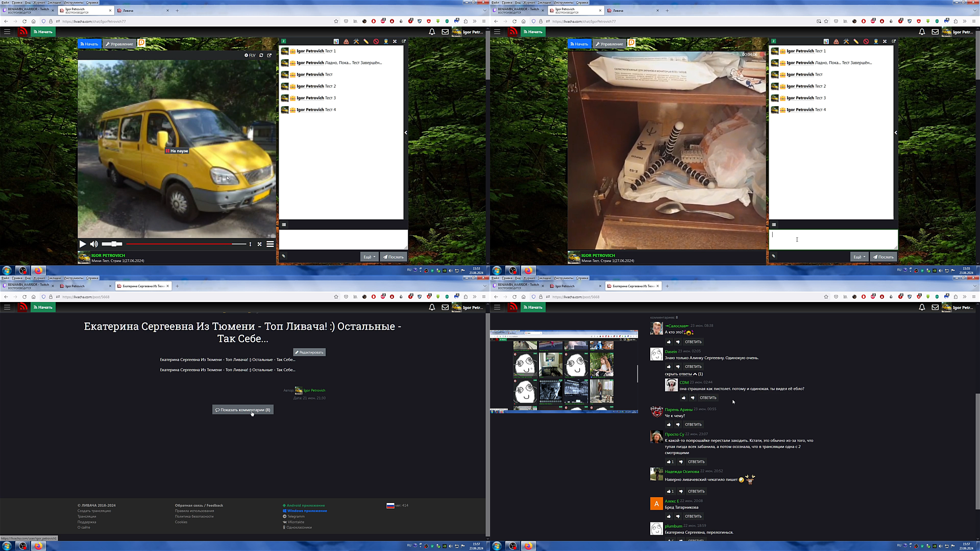Click Показать комментарии (8) button

tap(243, 410)
